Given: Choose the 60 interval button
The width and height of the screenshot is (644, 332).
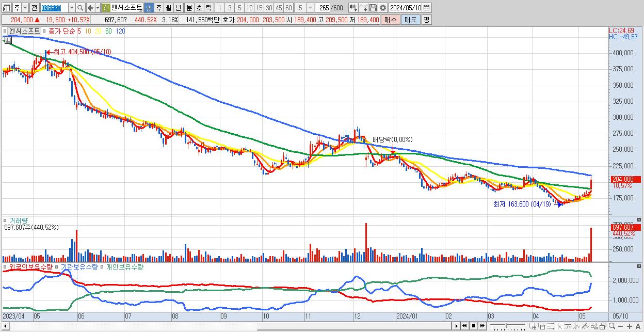Looking at the screenshot, I should (288, 8).
